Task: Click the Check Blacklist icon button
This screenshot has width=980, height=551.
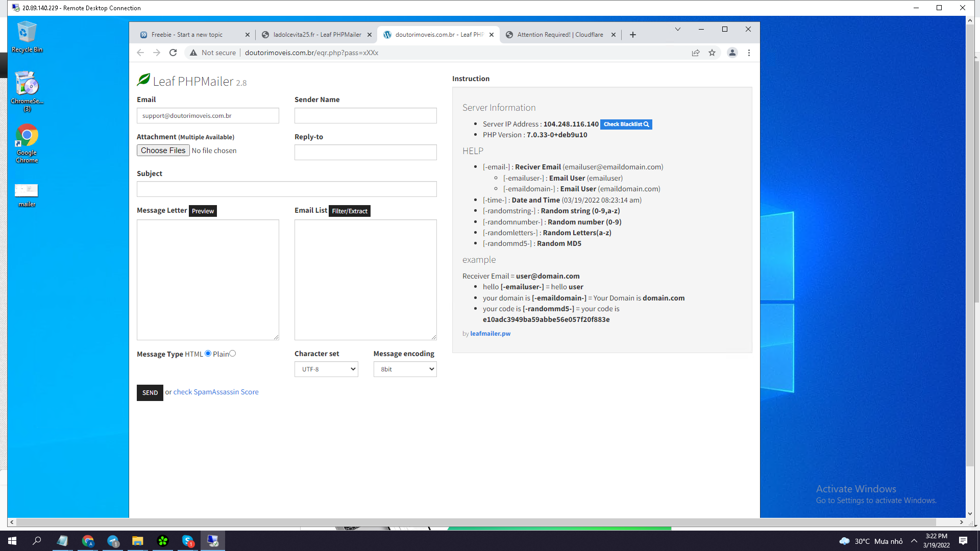Action: [x=625, y=124]
